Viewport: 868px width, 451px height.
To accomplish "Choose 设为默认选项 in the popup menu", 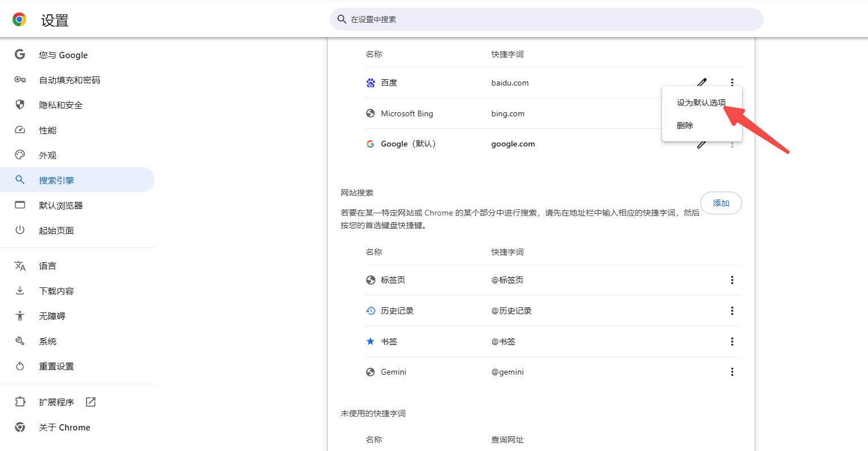I will (x=702, y=103).
